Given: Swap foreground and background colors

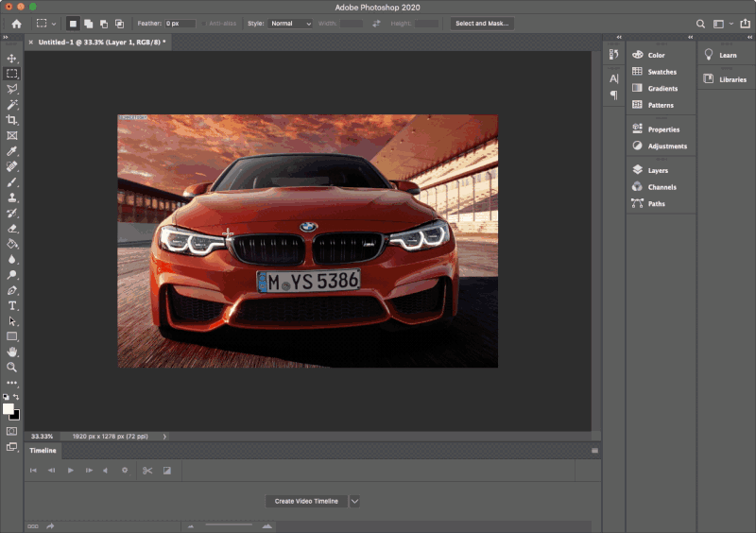Looking at the screenshot, I should [18, 398].
